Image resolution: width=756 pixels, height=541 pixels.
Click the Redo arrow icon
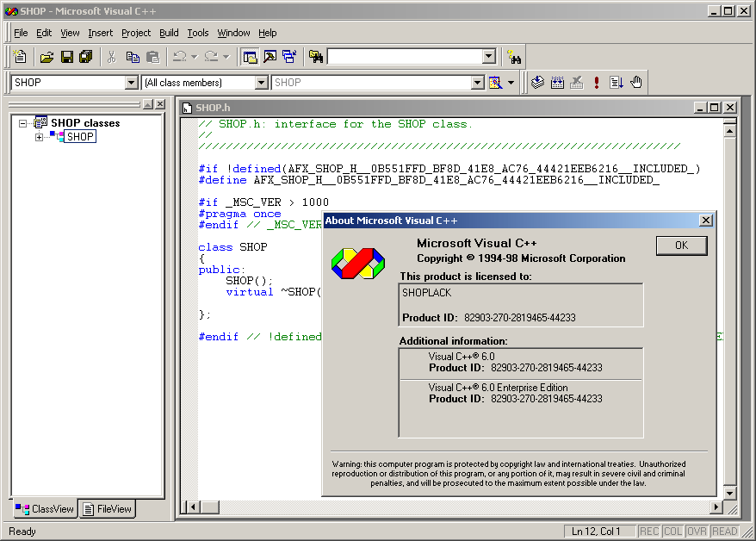211,57
